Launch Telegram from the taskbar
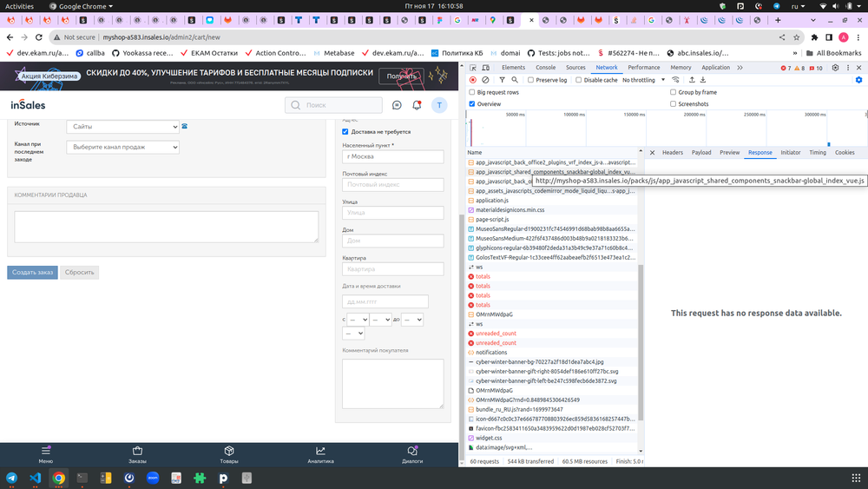 click(x=12, y=478)
